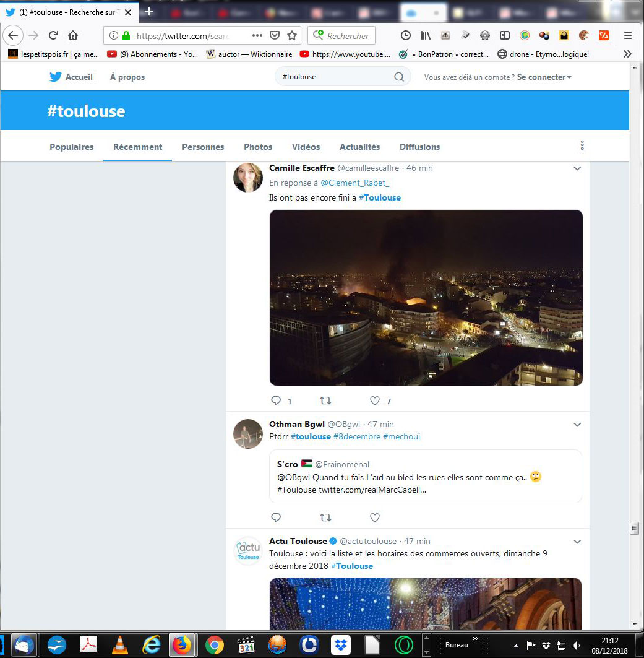Launch VLC from the taskbar
The width and height of the screenshot is (644, 658).
120,645
